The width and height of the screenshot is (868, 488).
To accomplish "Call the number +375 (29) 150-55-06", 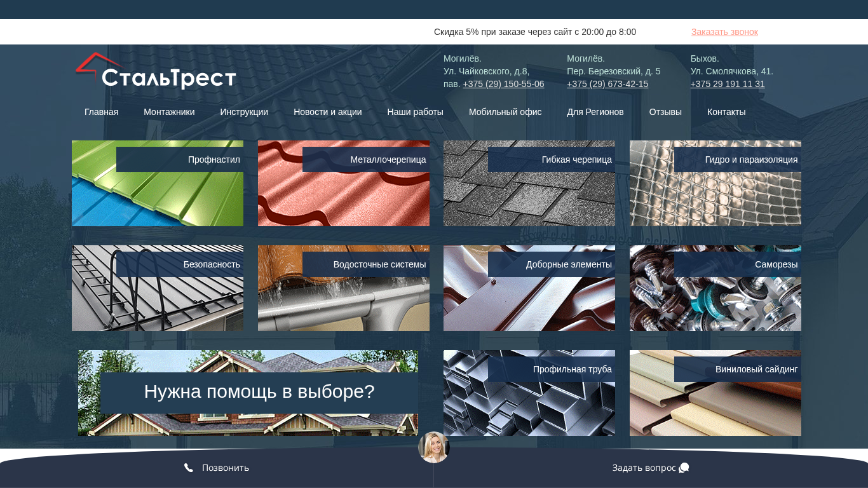I will [503, 84].
